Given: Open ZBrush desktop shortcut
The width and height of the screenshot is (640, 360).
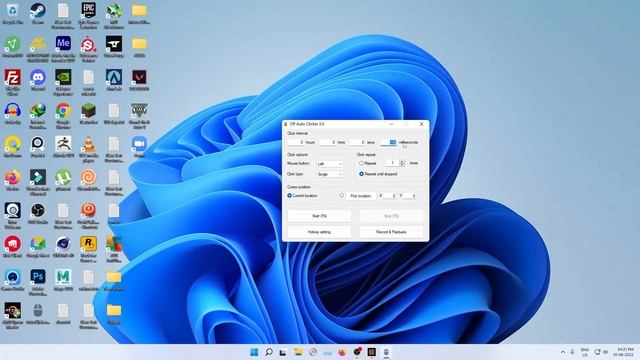Looking at the screenshot, I should tap(63, 147).
